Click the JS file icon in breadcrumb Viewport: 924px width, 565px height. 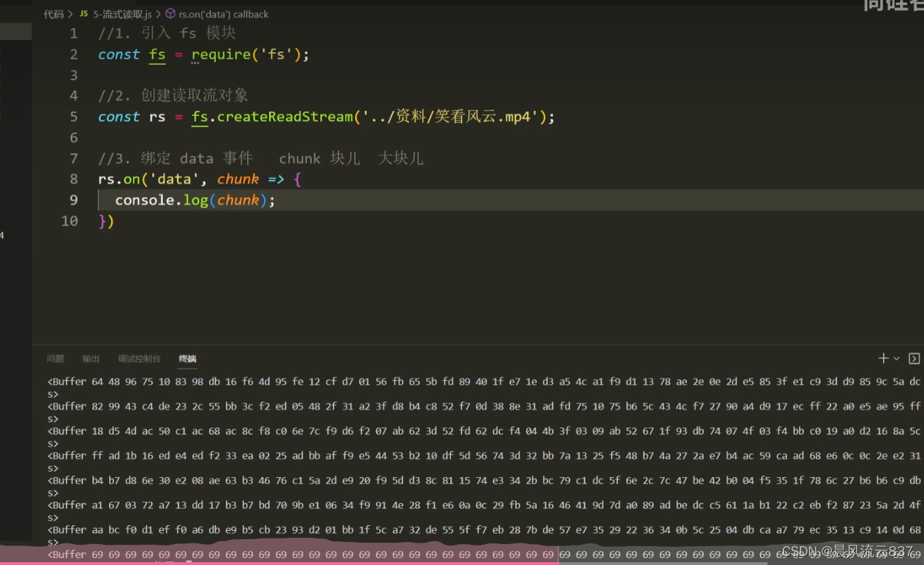click(84, 14)
